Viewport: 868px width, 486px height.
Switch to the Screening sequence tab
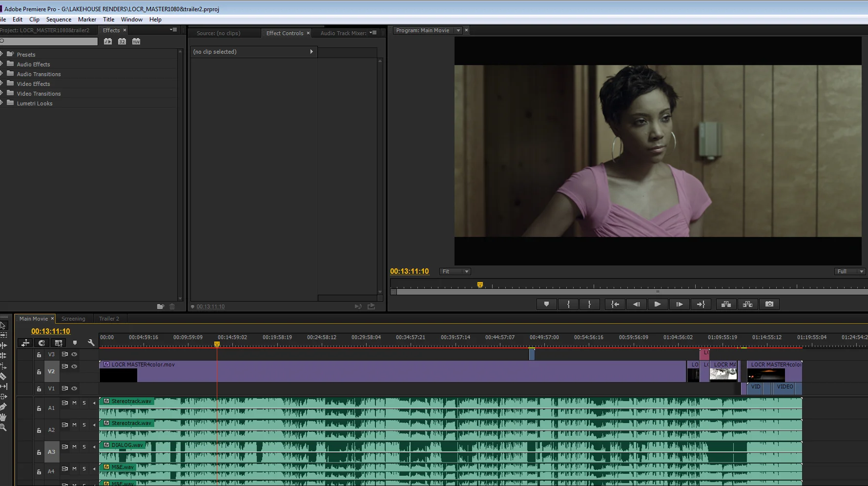point(73,319)
